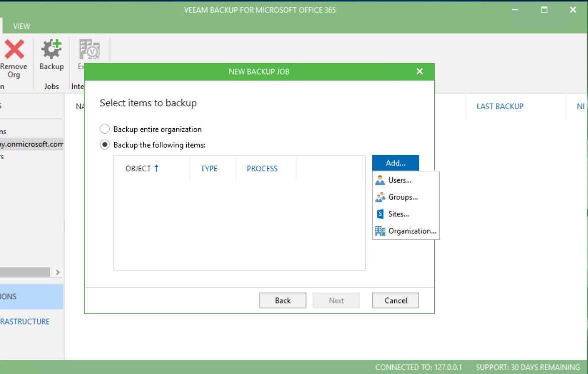The height and width of the screenshot is (374, 588).
Task: Click the Users person icon in Add menu
Action: coord(380,180)
